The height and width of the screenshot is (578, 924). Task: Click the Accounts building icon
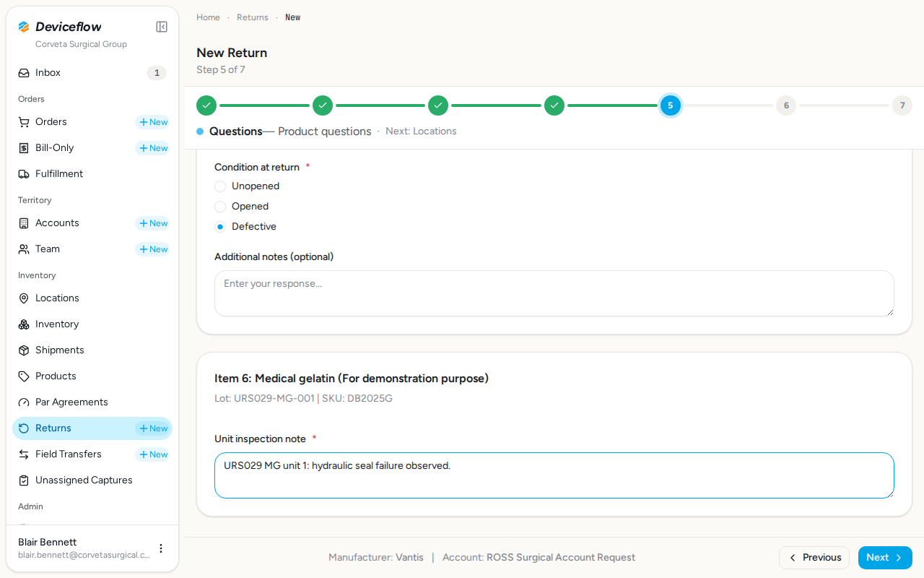click(24, 223)
